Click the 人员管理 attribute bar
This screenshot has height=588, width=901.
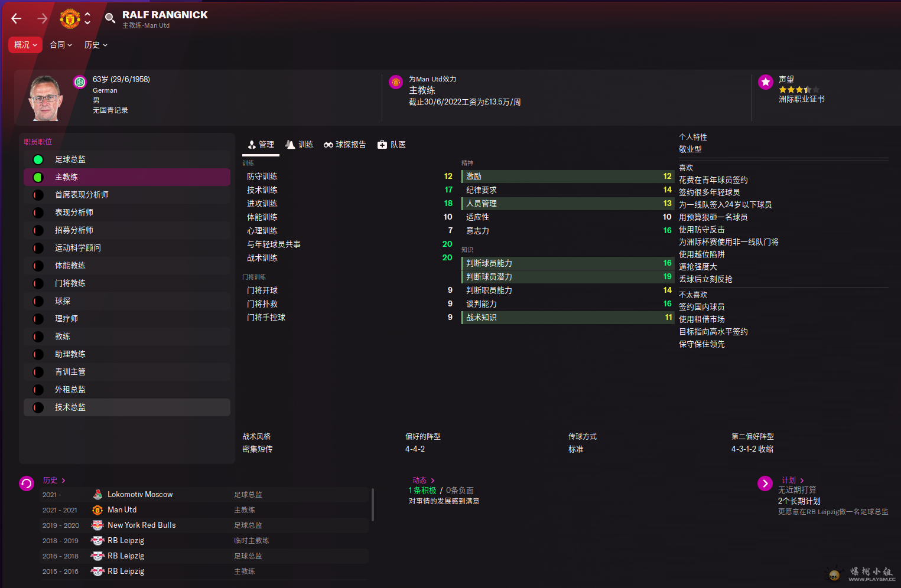click(x=568, y=204)
